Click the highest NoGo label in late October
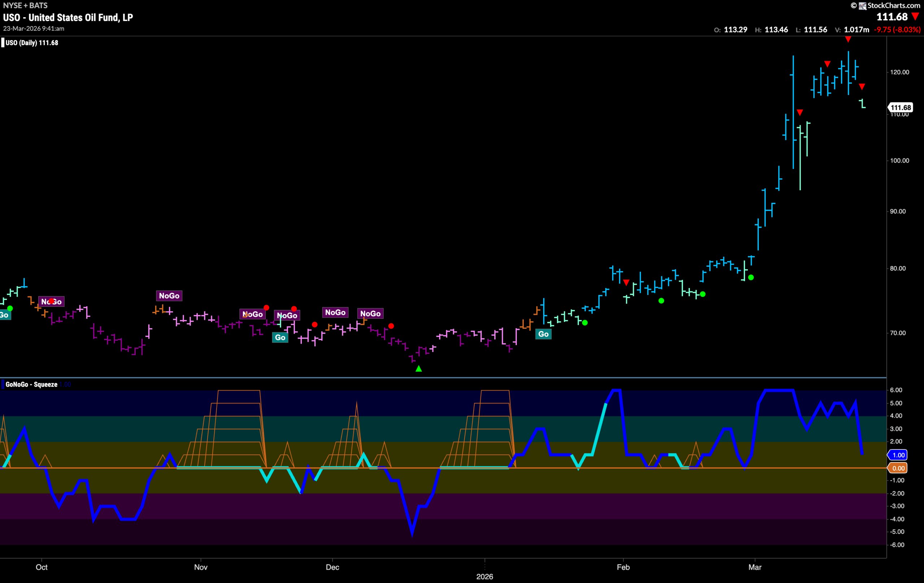 coord(169,296)
